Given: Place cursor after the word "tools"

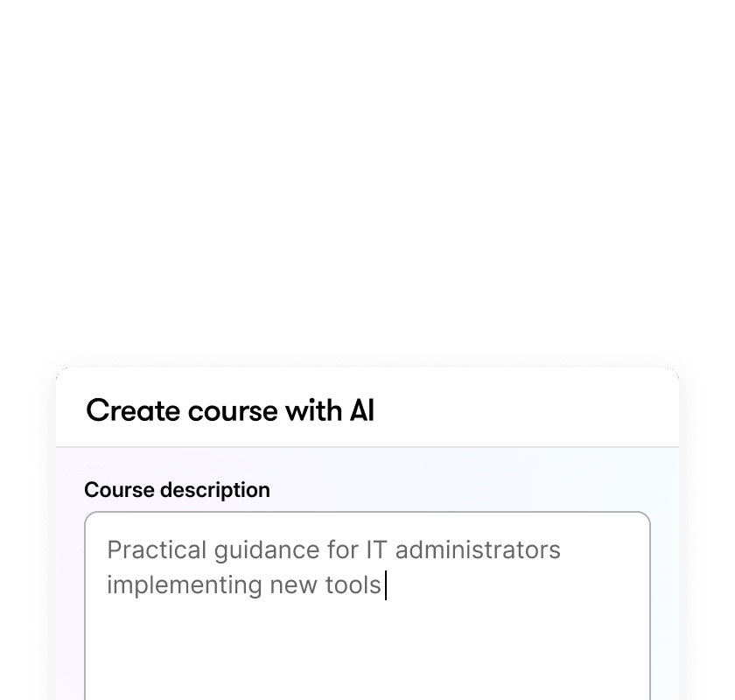Looking at the screenshot, I should tap(383, 584).
